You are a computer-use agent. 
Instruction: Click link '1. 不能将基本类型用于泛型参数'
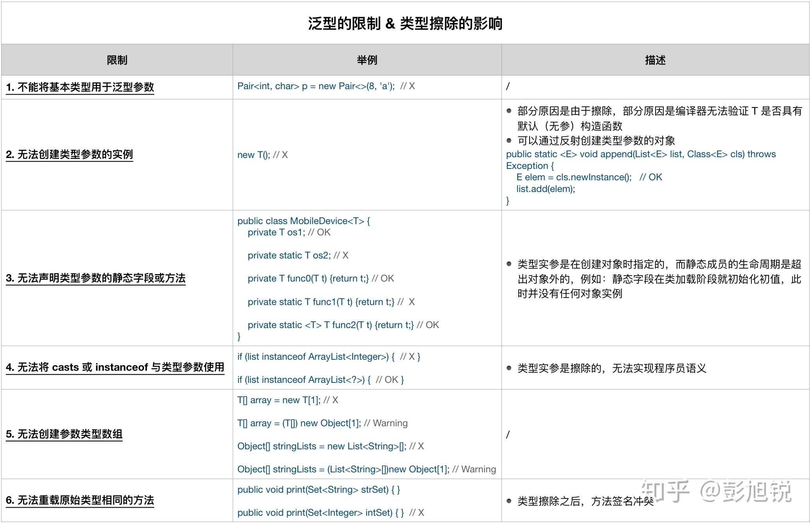point(80,87)
